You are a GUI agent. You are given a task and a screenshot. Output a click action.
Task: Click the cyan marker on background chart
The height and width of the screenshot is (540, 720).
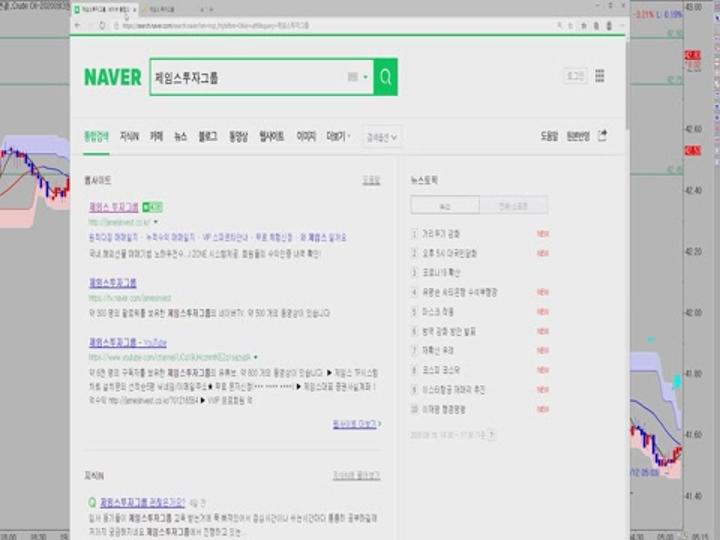pos(677,381)
